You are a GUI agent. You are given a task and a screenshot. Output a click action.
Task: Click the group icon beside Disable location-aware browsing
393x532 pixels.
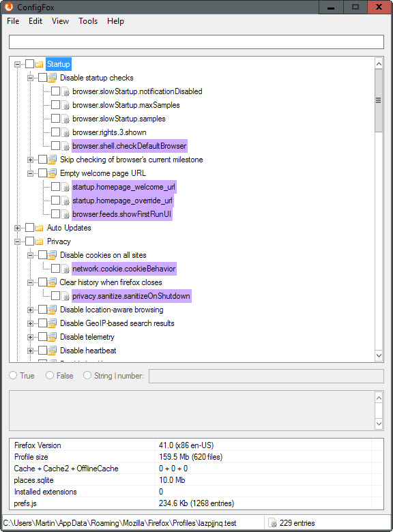52,310
